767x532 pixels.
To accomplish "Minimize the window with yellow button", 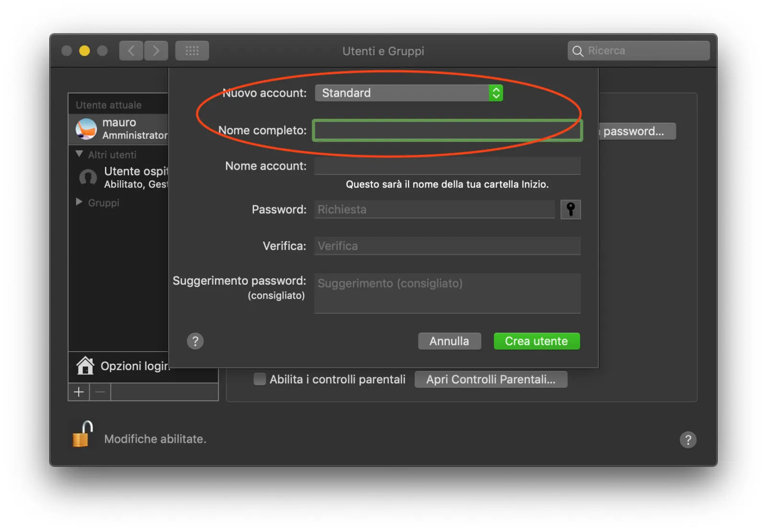I will click(x=84, y=51).
